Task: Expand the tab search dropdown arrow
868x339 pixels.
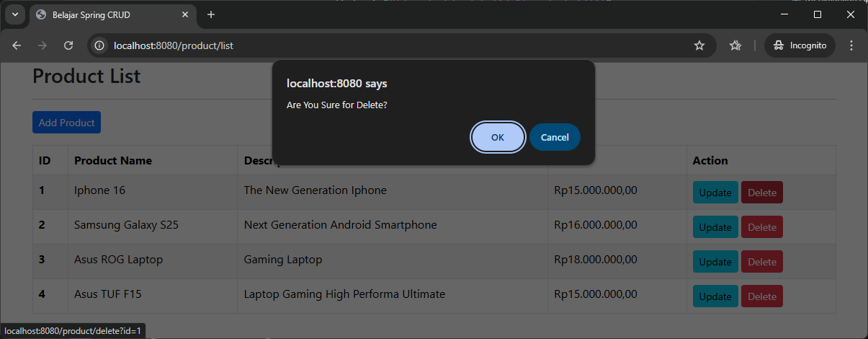Action: coord(14,14)
